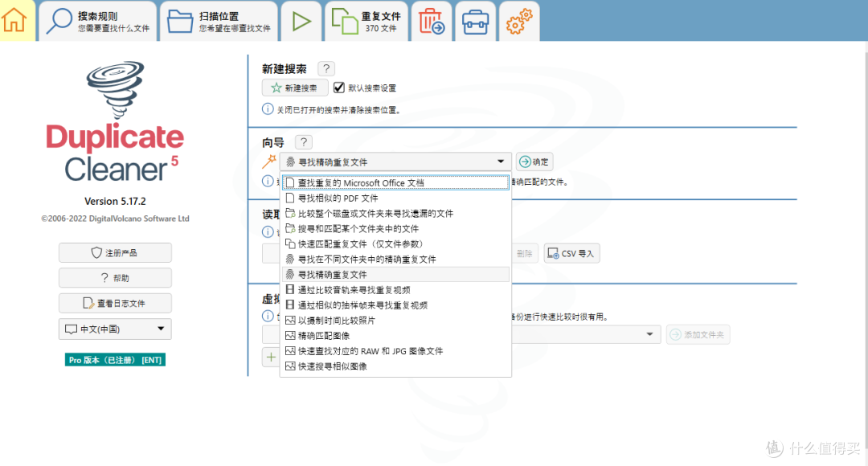Click the help icon beside 新建搜索
868x466 pixels.
point(326,68)
